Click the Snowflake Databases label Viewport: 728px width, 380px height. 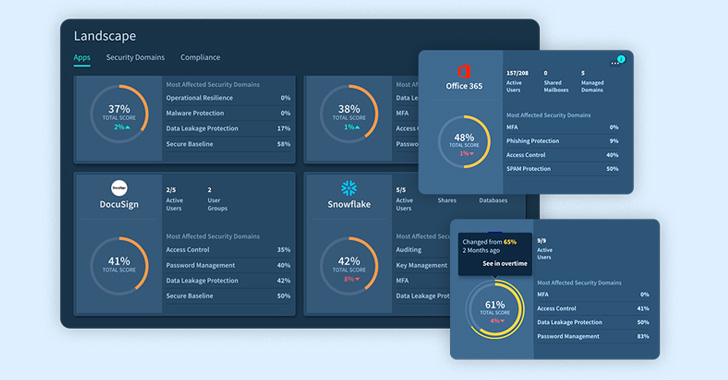493,201
